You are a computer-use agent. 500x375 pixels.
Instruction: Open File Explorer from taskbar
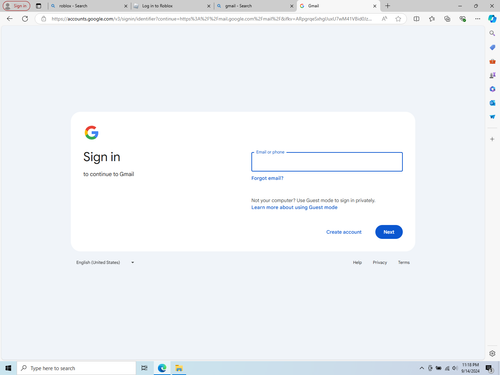179,368
